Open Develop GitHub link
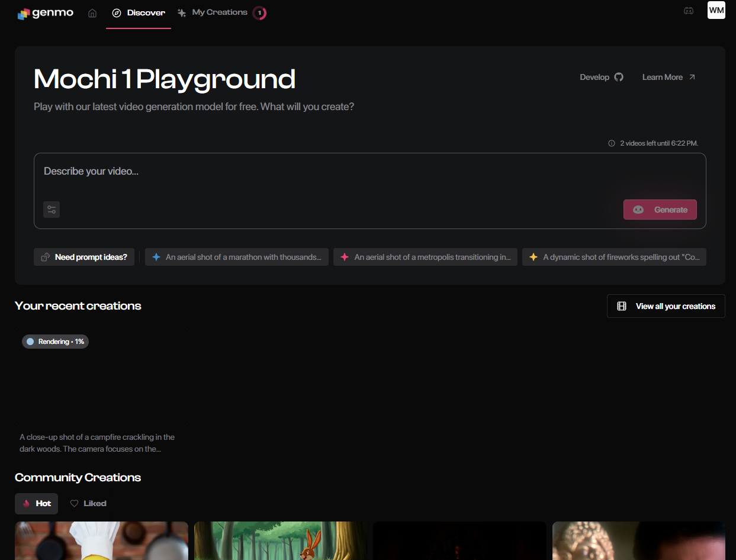Image resolution: width=736 pixels, height=560 pixels. pos(602,77)
